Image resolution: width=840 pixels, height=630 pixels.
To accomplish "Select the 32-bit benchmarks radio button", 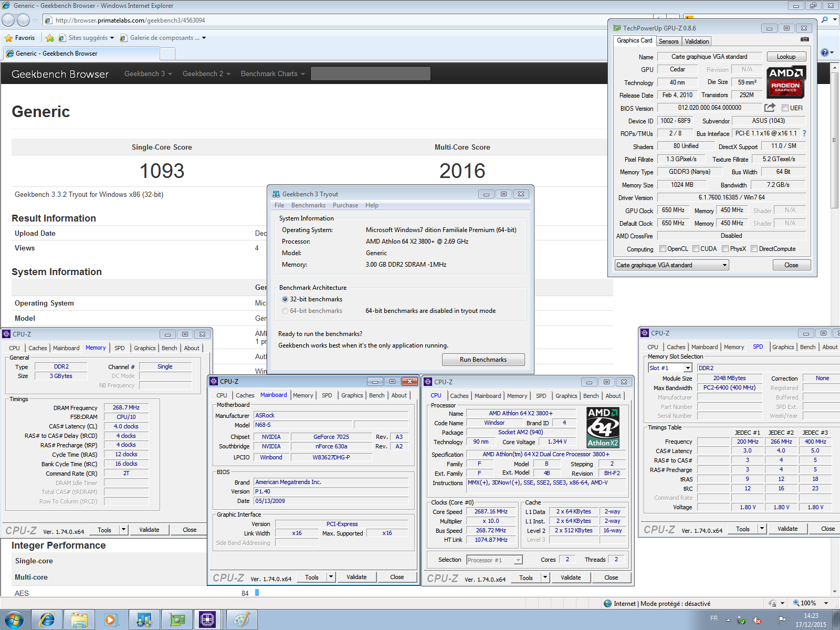I will point(285,299).
